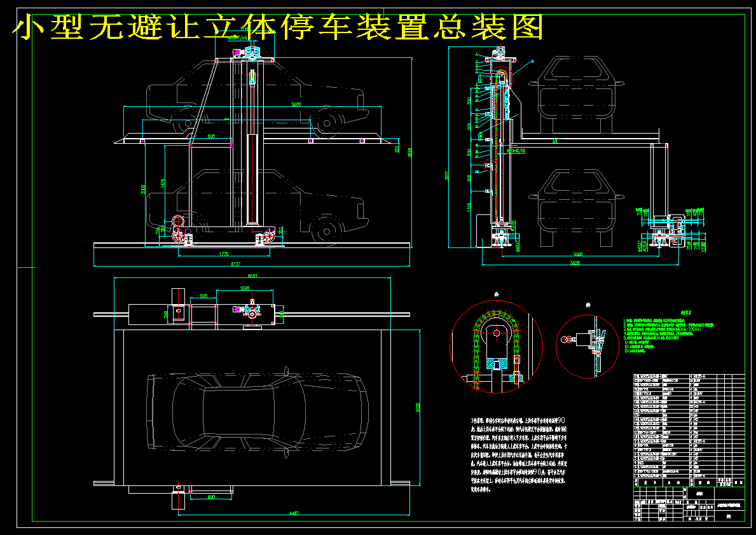This screenshot has height=535, width=756.
Task: Click the yellow drawing title 小型无避让立体停车装置总装图
Action: tap(278, 27)
